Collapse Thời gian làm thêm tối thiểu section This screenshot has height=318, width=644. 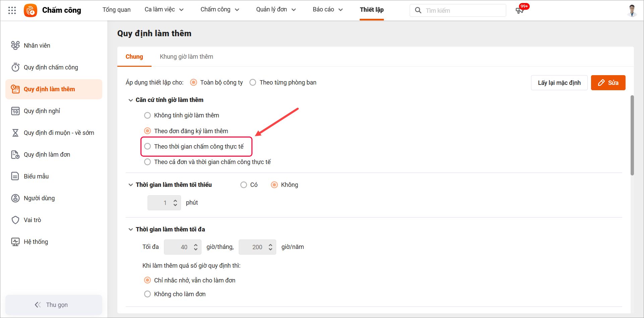click(x=131, y=185)
